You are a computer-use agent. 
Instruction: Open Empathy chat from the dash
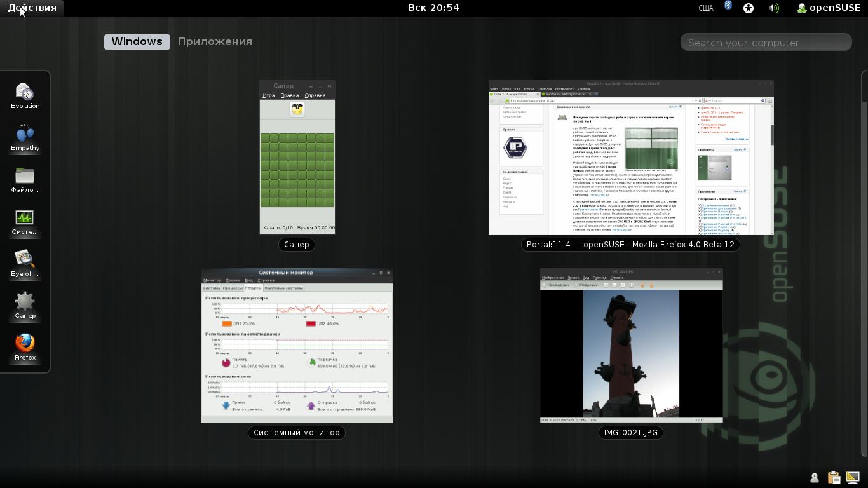25,137
